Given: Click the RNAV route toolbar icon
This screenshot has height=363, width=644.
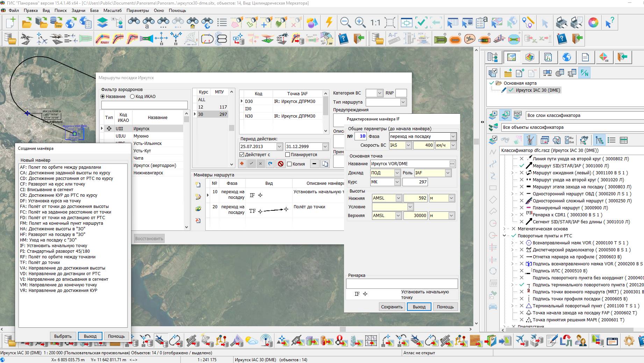Looking at the screenshot, I should pos(102,39).
